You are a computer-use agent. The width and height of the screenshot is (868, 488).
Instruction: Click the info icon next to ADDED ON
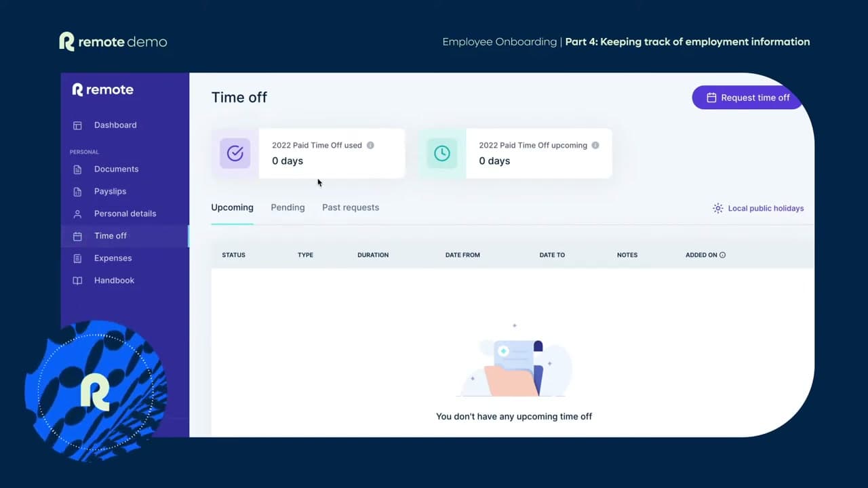point(722,256)
